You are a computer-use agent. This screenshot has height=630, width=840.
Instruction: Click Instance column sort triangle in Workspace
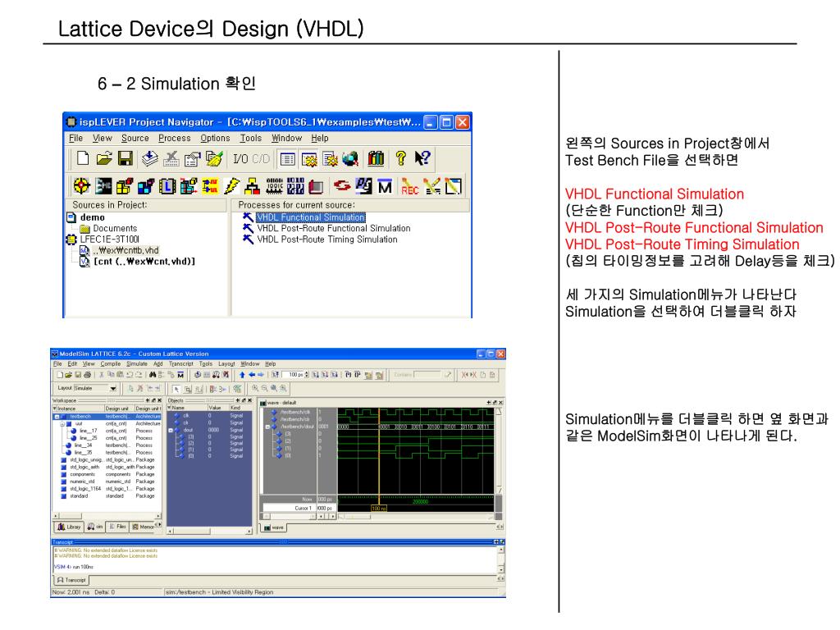[x=55, y=409]
